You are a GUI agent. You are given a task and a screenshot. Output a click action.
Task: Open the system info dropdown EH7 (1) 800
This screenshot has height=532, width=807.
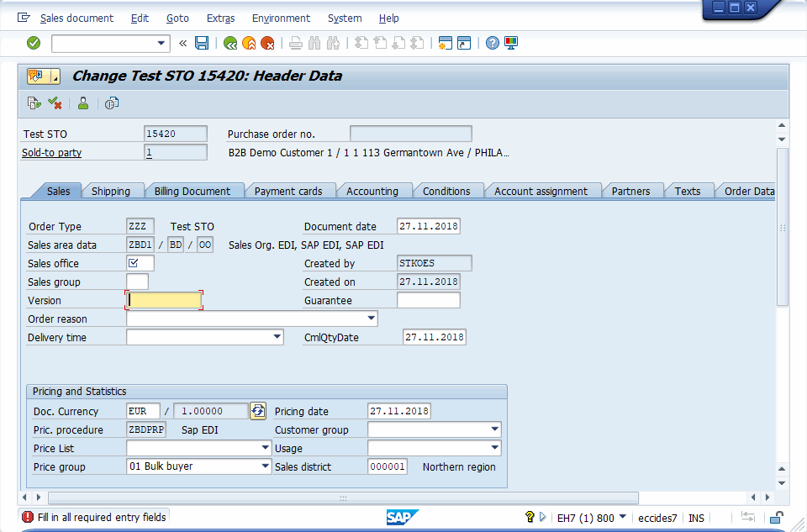coord(623,517)
